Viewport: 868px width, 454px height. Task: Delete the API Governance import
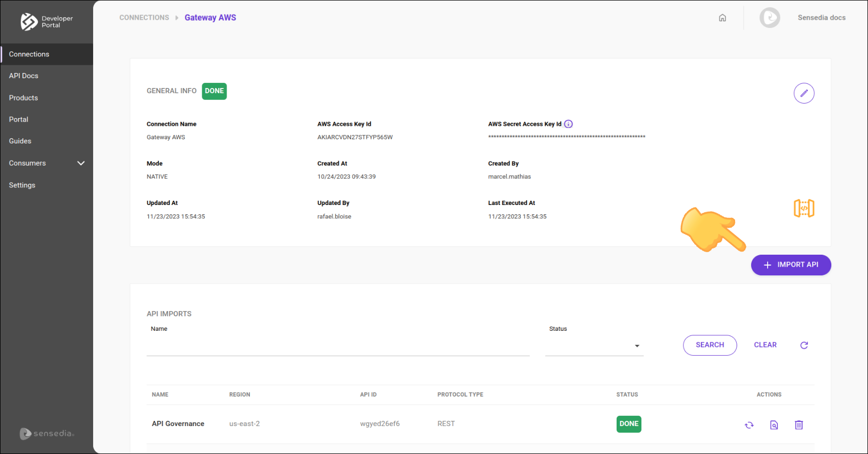[x=799, y=425]
